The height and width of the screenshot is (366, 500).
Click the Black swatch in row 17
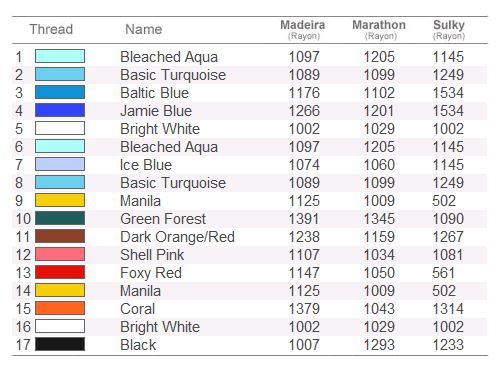60,344
